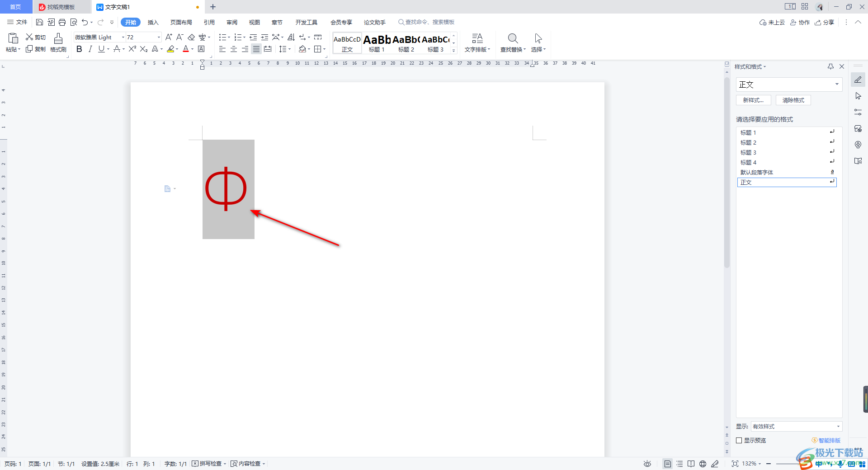Open the zoom 132% dropdown
Viewport: 868px width, 470px height.
752,464
